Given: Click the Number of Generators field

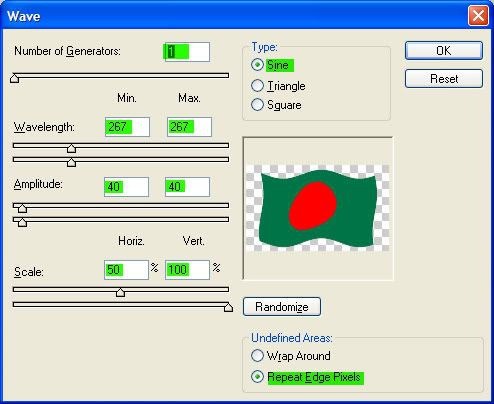Looking at the screenshot, I should pyautogui.click(x=187, y=52).
